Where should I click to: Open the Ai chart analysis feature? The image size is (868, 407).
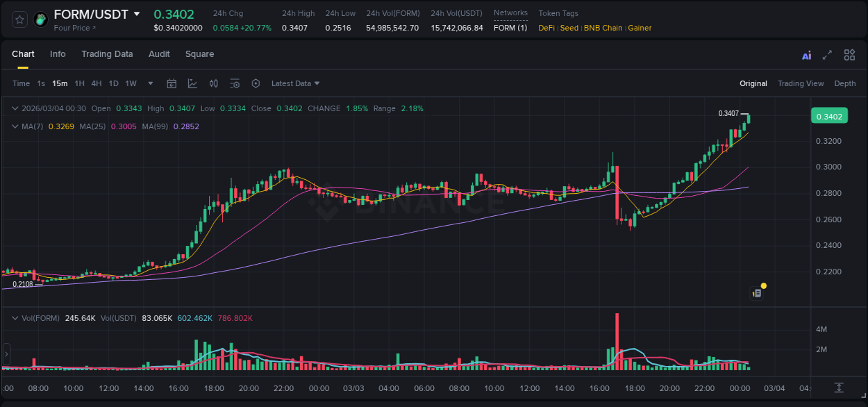pos(806,54)
